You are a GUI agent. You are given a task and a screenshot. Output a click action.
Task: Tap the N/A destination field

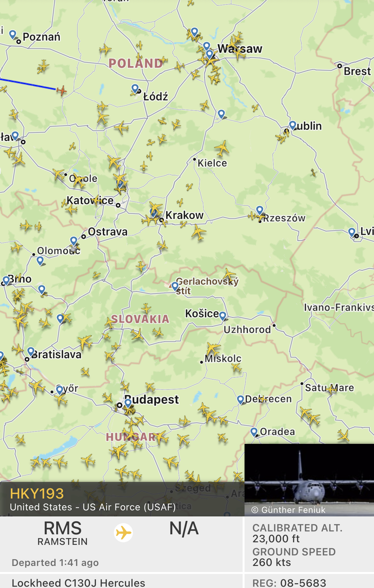click(x=184, y=529)
